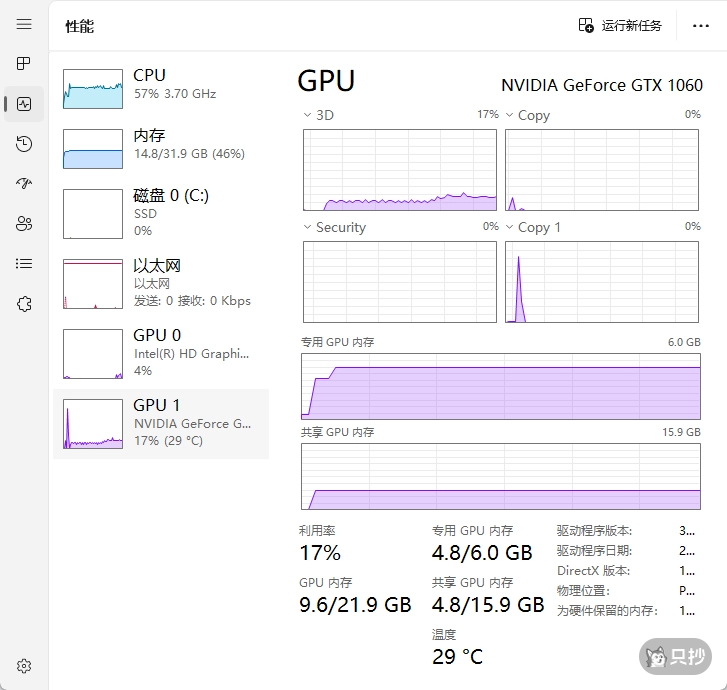Open the three-dot more options menu
The width and height of the screenshot is (727, 690).
pyautogui.click(x=701, y=25)
